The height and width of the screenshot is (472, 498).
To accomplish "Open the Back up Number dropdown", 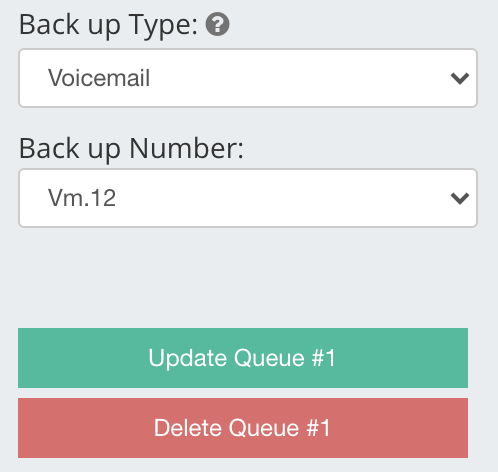I will [x=248, y=198].
